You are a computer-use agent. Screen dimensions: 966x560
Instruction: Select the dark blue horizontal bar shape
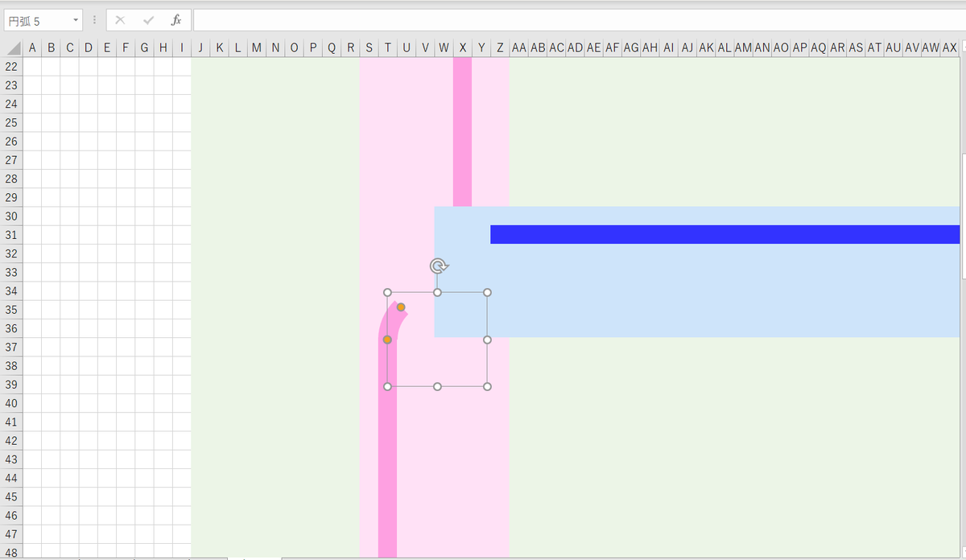[724, 234]
